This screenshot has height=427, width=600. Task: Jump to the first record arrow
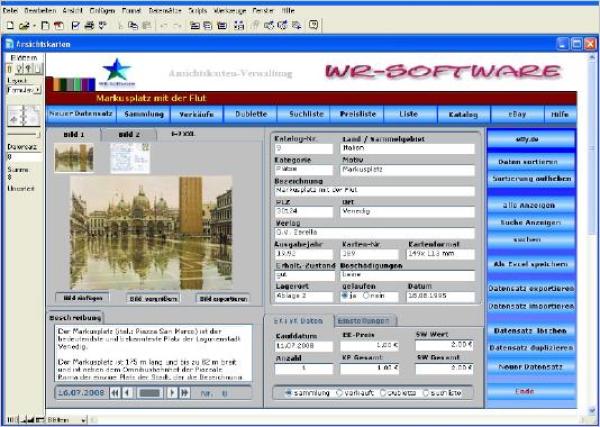tap(115, 393)
